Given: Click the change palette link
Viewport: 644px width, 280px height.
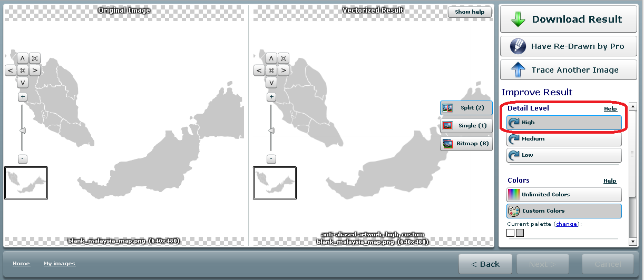Looking at the screenshot, I should (567, 224).
